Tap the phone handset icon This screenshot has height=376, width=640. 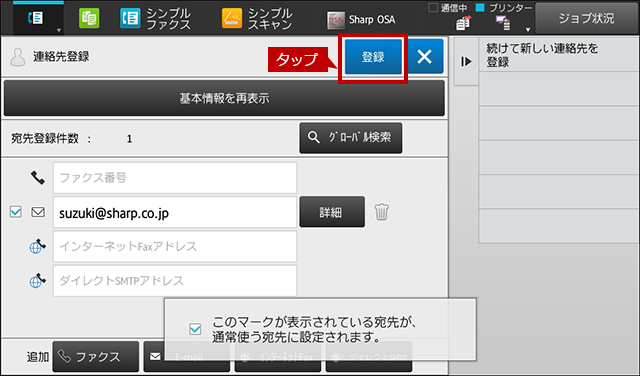tap(38, 178)
